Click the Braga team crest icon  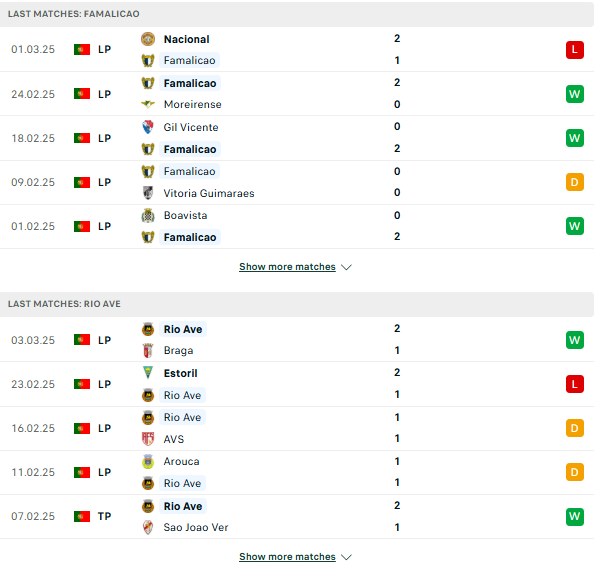pyautogui.click(x=148, y=351)
